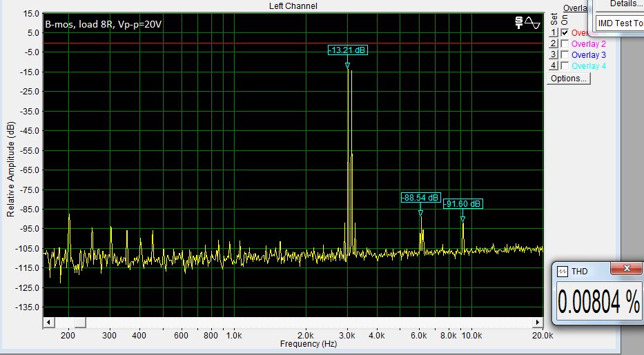The image size is (644, 355).
Task: Click the B-mos load 8R graph caption
Action: tap(103, 25)
